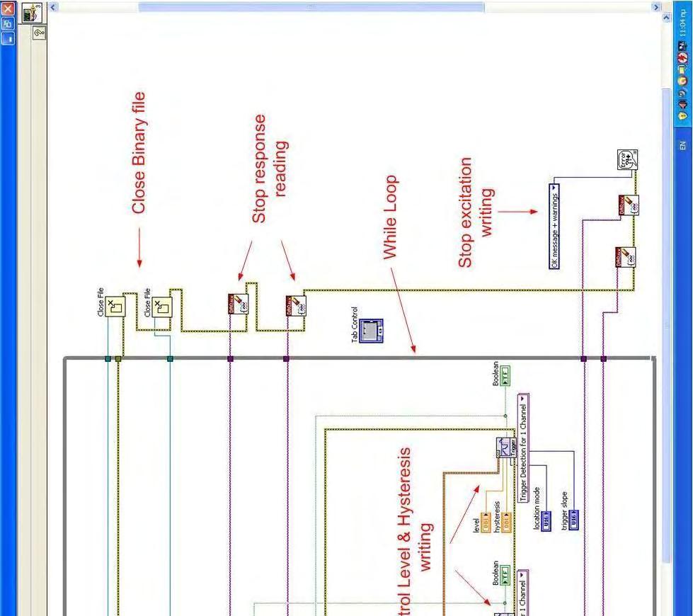Open the Context Help question-mark button
This screenshot has height=616, width=693.
pos(40,33)
